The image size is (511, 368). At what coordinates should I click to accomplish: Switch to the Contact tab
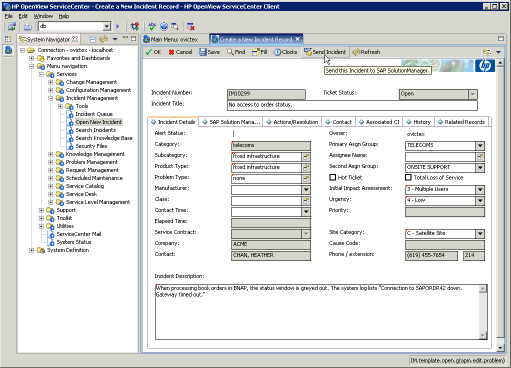coord(338,122)
